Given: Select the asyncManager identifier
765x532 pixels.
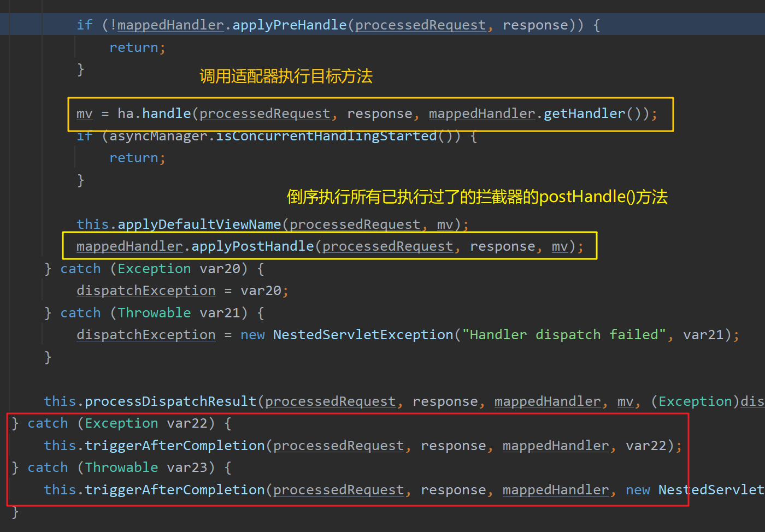Looking at the screenshot, I should pos(158,136).
